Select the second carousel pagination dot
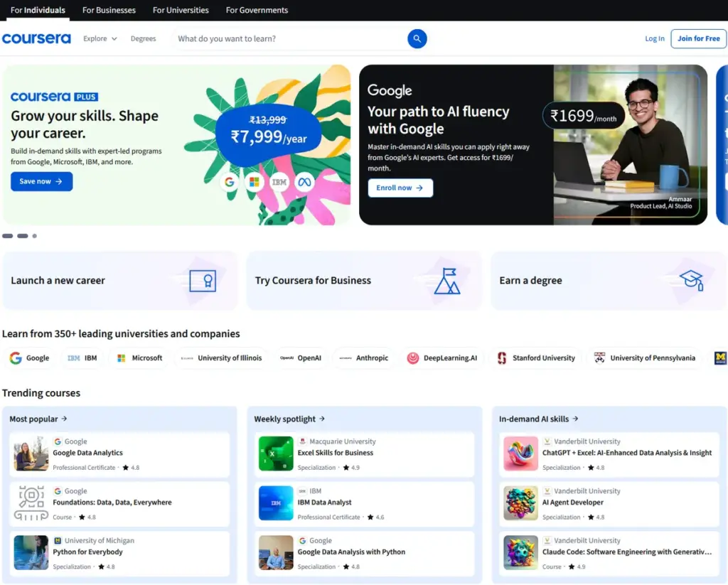Screen dimensions: 728x585 click(x=21, y=235)
